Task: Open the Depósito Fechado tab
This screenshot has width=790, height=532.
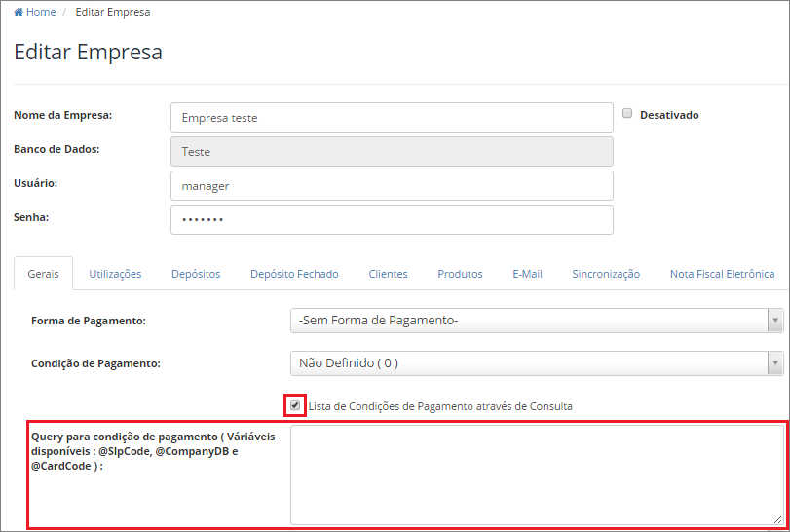Action: pos(294,274)
